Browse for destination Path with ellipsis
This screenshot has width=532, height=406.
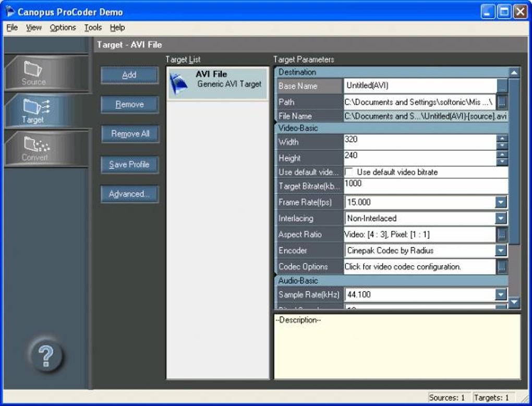point(502,102)
